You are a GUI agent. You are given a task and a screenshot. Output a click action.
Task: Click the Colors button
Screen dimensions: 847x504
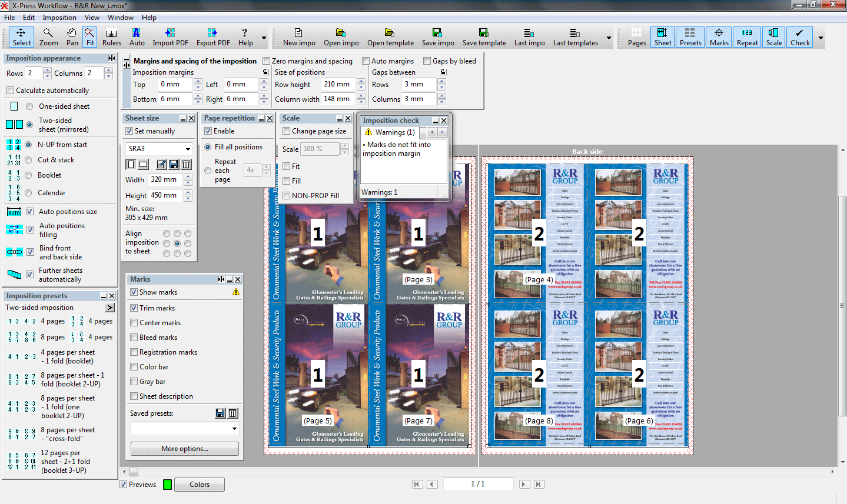tap(200, 485)
